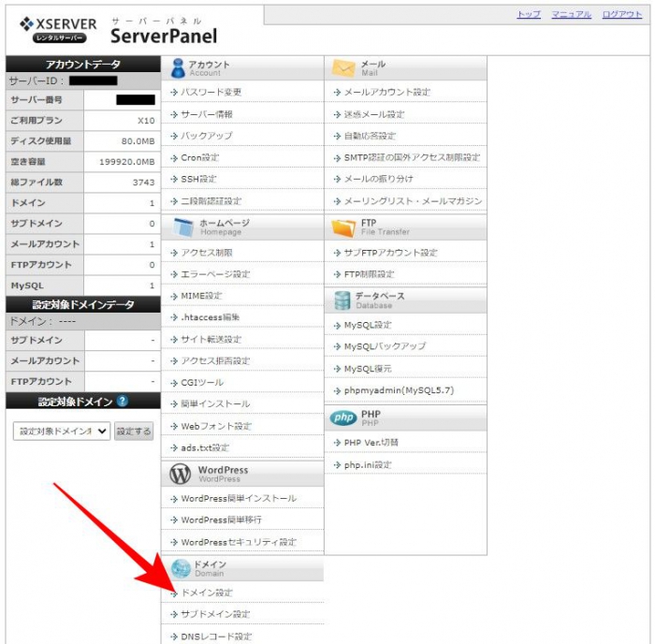Image resolution: width=655 pixels, height=644 pixels.
Task: Open Webフォント設定
Action: click(x=216, y=426)
